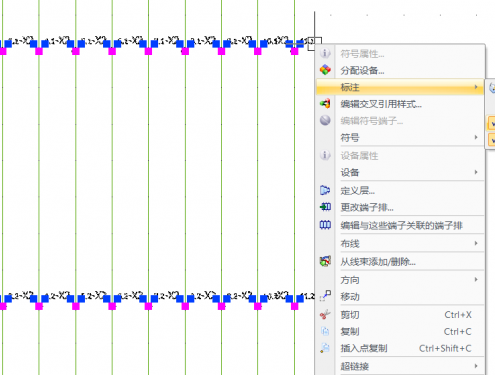Toggle the upper checked option in the 标注 submenu
495x375 pixels.
click(x=492, y=123)
